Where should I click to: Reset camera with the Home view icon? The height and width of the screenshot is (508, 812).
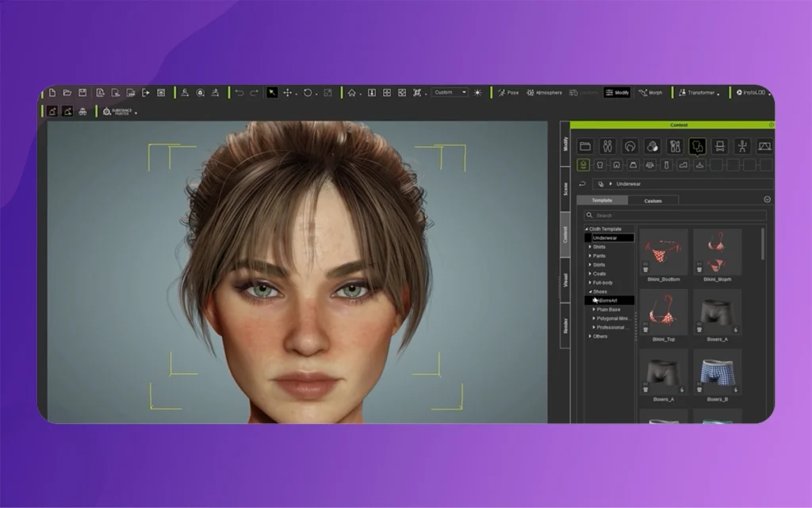click(352, 93)
